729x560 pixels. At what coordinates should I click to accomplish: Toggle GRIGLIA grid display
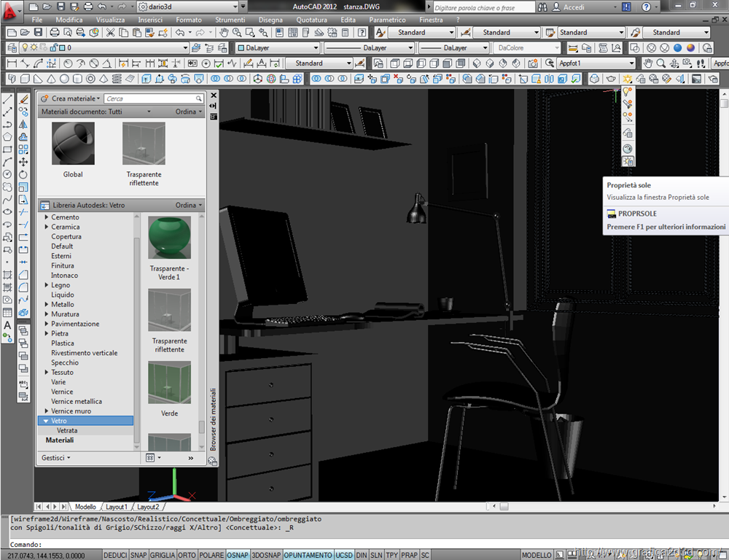point(162,555)
